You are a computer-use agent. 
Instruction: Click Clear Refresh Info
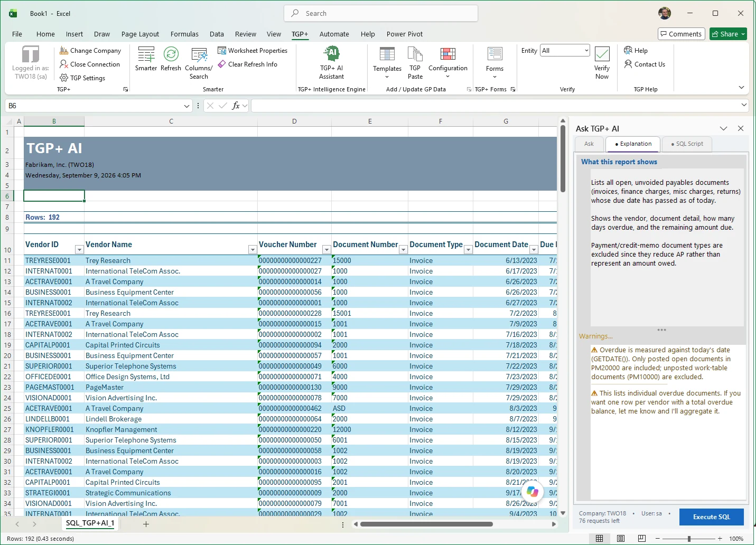point(247,64)
